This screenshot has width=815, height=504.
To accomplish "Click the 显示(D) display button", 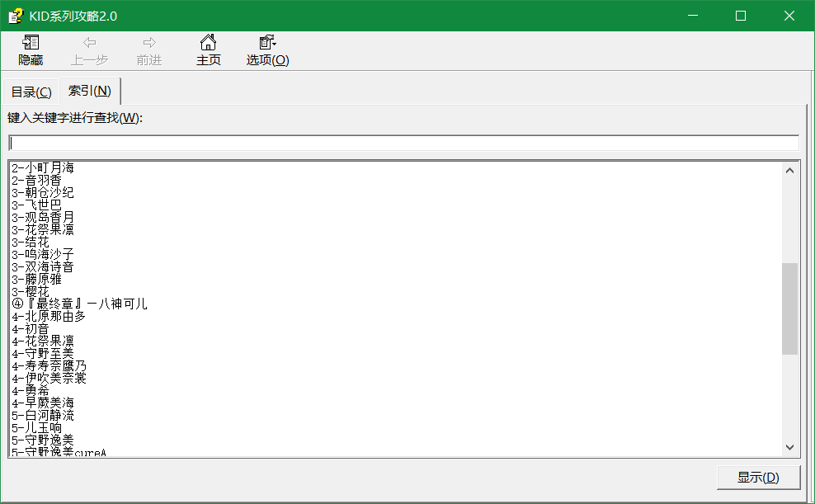I will (x=758, y=478).
